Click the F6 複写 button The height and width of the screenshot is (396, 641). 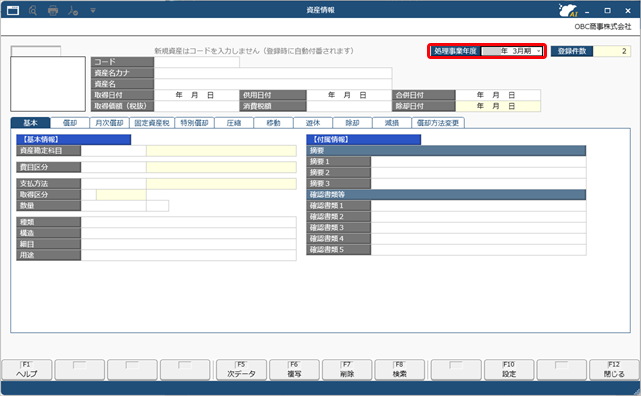tap(294, 370)
